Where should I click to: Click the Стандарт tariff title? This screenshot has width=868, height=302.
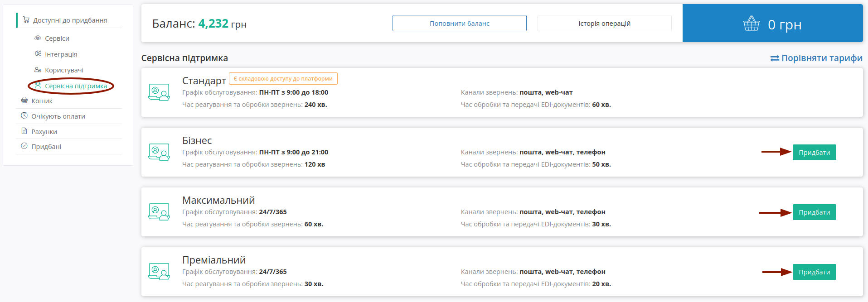(204, 81)
